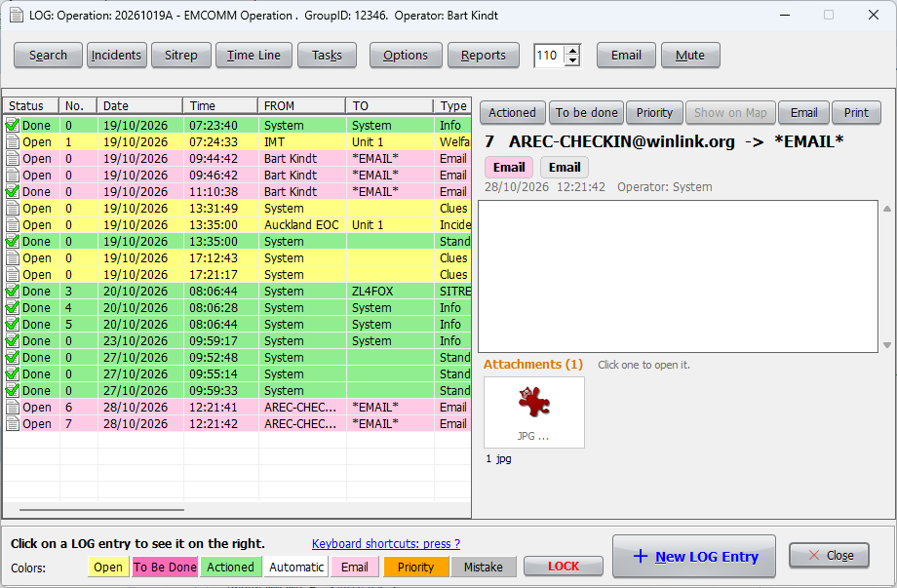
Task: Set the entry to Priority
Action: [x=655, y=113]
